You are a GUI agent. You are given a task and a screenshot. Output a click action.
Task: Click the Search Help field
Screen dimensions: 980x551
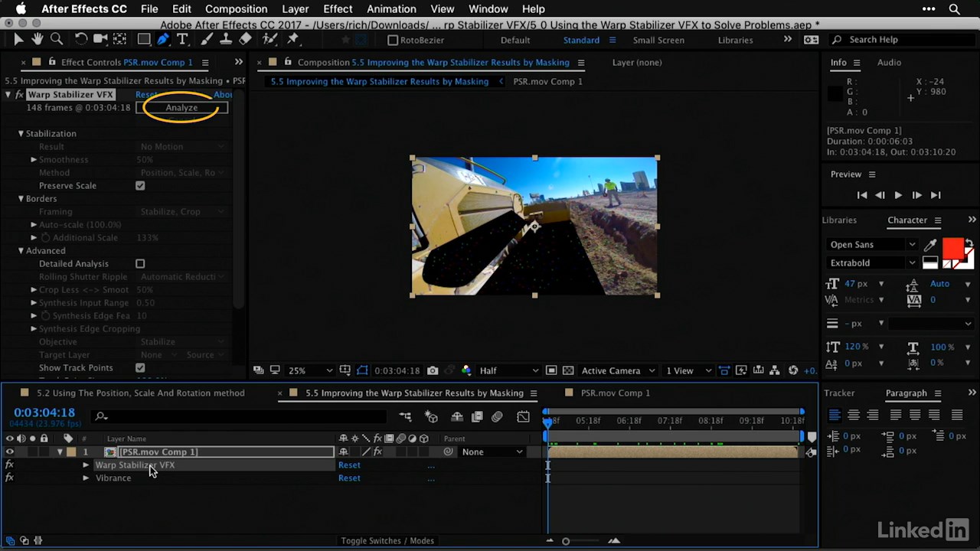point(900,40)
